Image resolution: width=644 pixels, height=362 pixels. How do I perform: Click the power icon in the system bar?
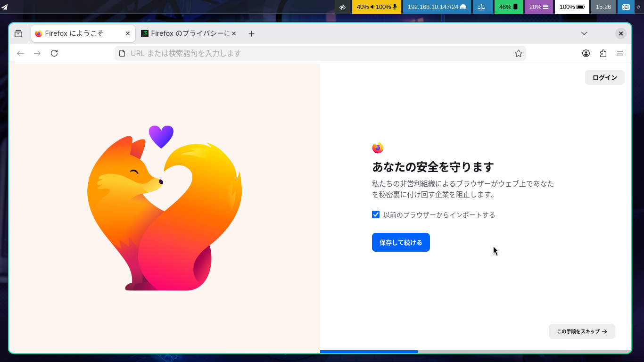(638, 7)
